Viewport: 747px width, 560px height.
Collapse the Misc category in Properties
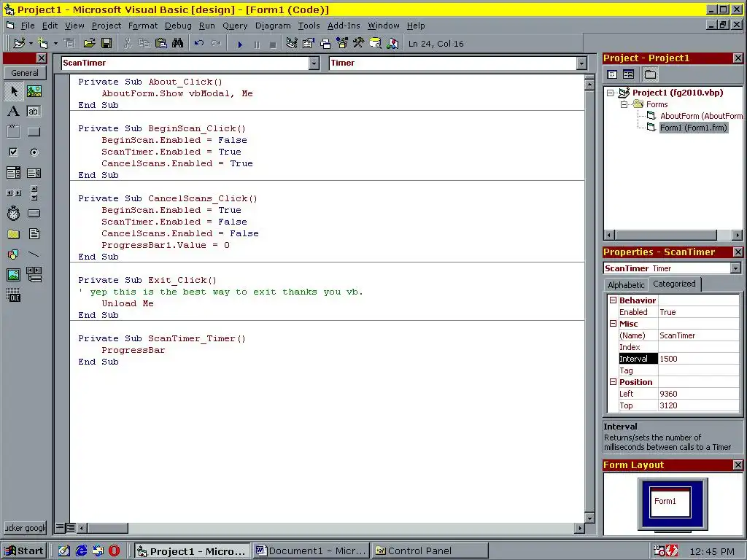pyautogui.click(x=613, y=323)
